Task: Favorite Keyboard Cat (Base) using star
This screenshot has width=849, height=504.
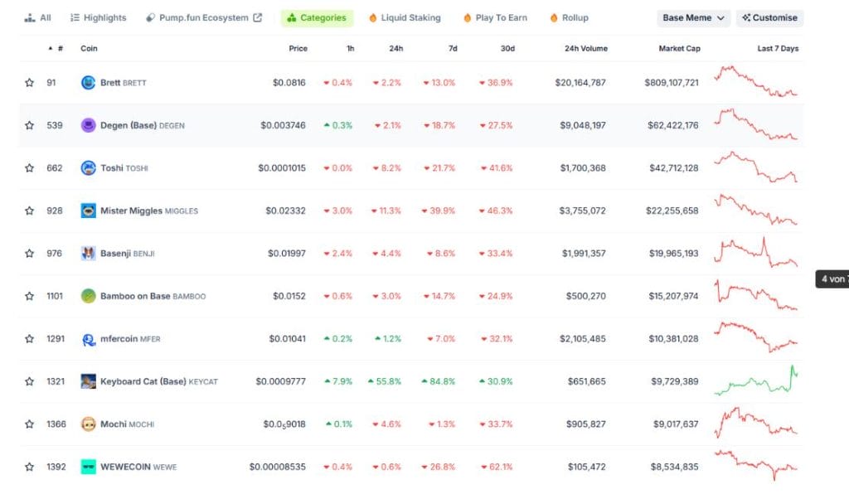Action: click(x=29, y=381)
